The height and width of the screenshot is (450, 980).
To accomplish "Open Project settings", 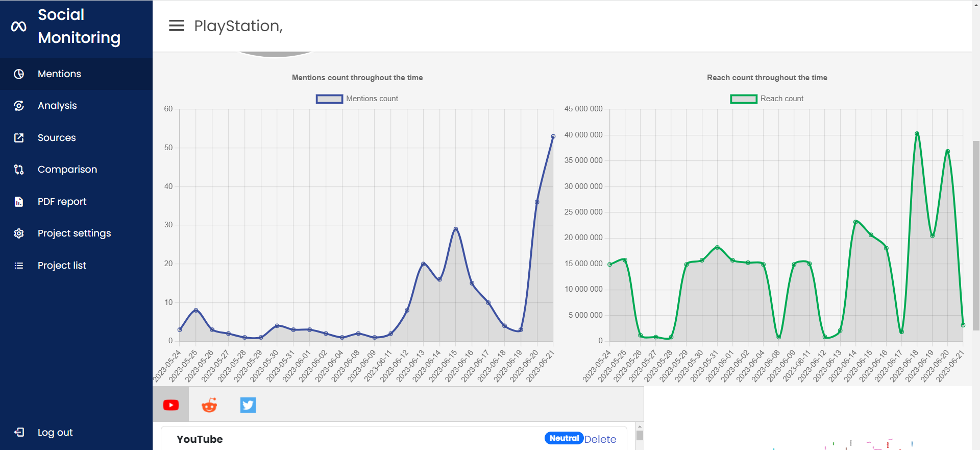I will [76, 233].
